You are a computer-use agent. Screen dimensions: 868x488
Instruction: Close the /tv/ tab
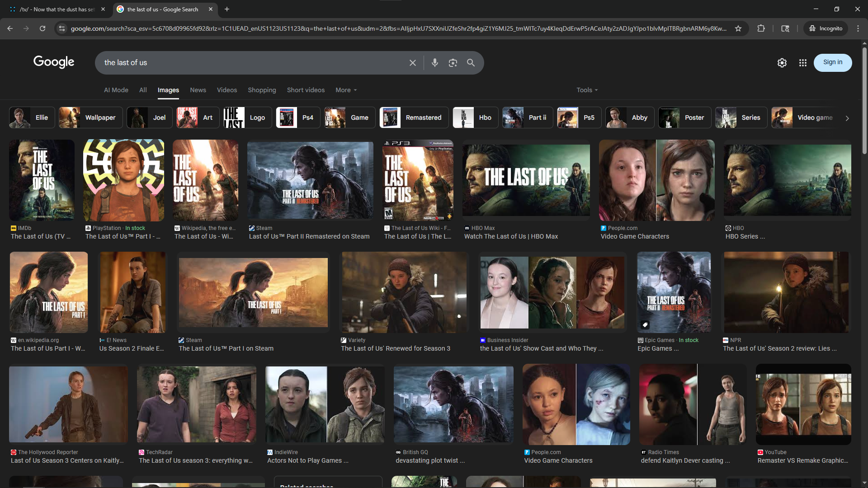click(103, 9)
